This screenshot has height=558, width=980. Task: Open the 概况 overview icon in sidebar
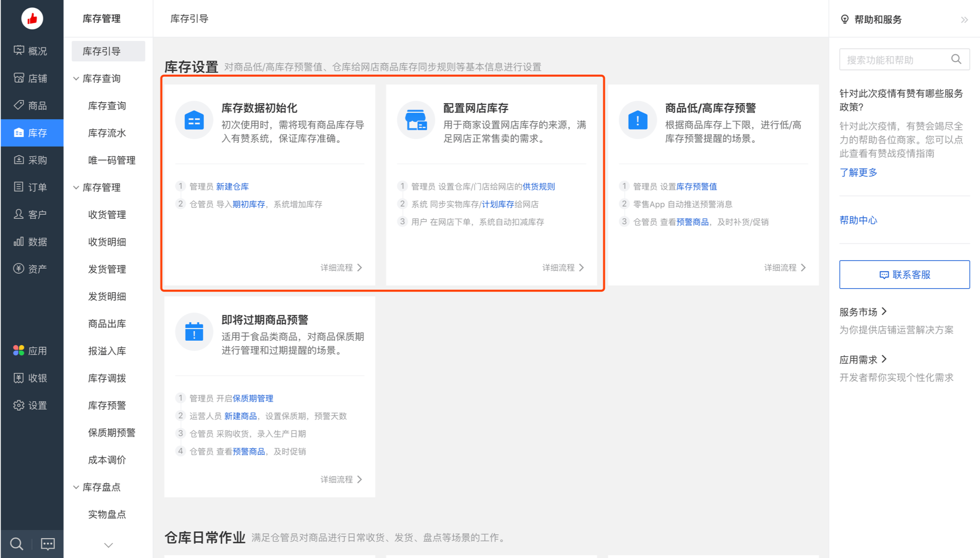pyautogui.click(x=19, y=51)
